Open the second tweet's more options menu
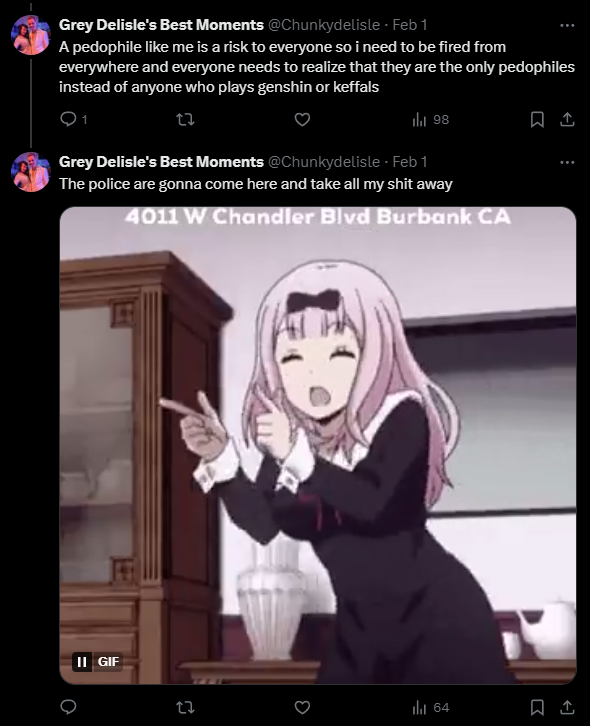The height and width of the screenshot is (726, 590). click(567, 162)
